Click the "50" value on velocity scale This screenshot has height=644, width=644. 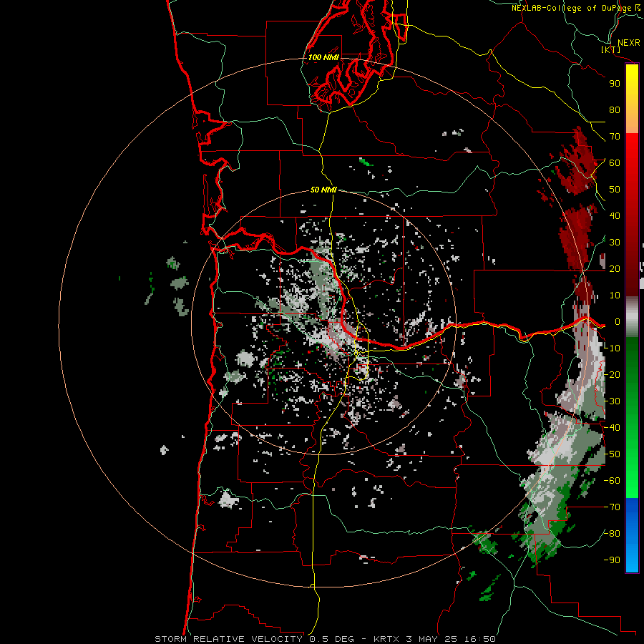[615, 190]
